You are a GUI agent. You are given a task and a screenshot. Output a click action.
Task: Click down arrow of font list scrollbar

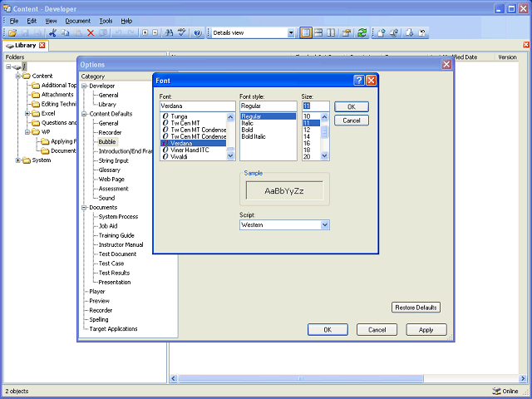pyautogui.click(x=230, y=155)
